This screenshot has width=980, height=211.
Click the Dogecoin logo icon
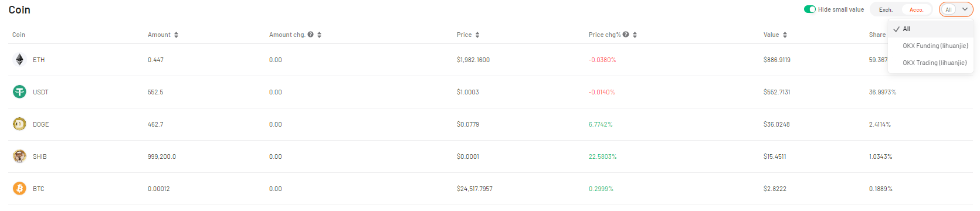(19, 124)
